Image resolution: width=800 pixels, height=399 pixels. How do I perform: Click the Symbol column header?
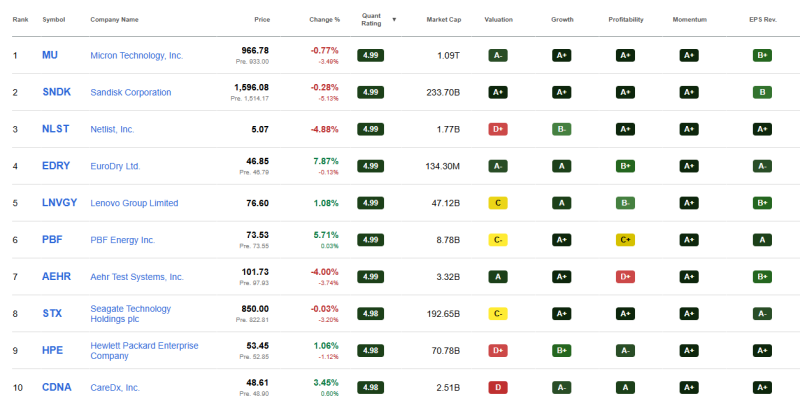point(54,19)
